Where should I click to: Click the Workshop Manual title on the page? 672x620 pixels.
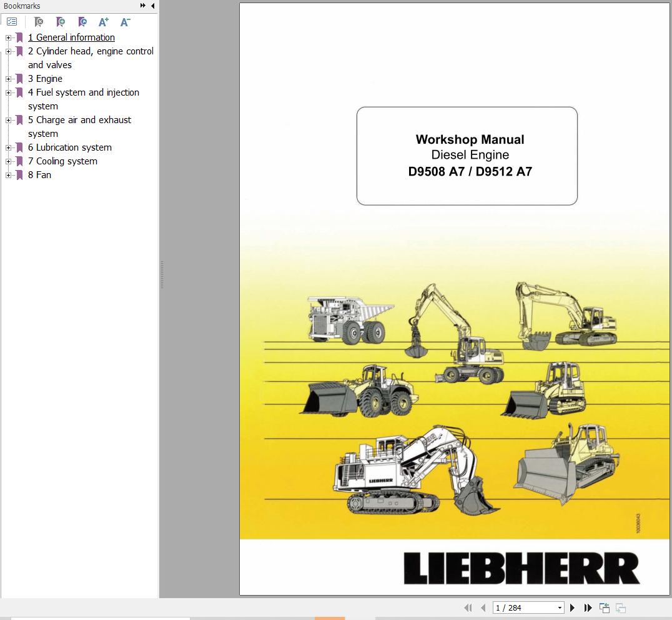tap(470, 139)
